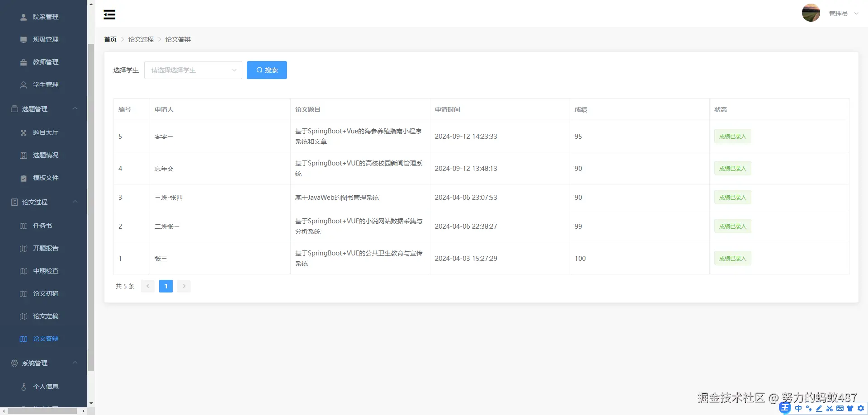Select the 任务书 document icon

[24, 225]
